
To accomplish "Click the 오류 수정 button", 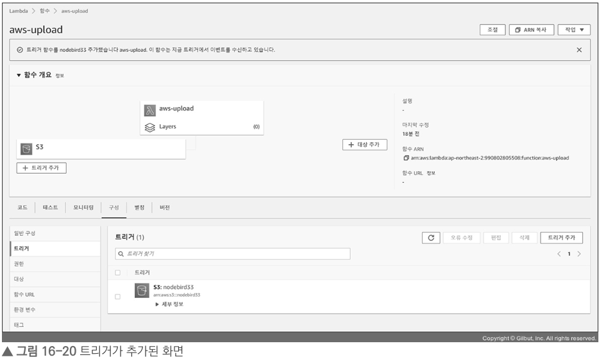I will 462,238.
